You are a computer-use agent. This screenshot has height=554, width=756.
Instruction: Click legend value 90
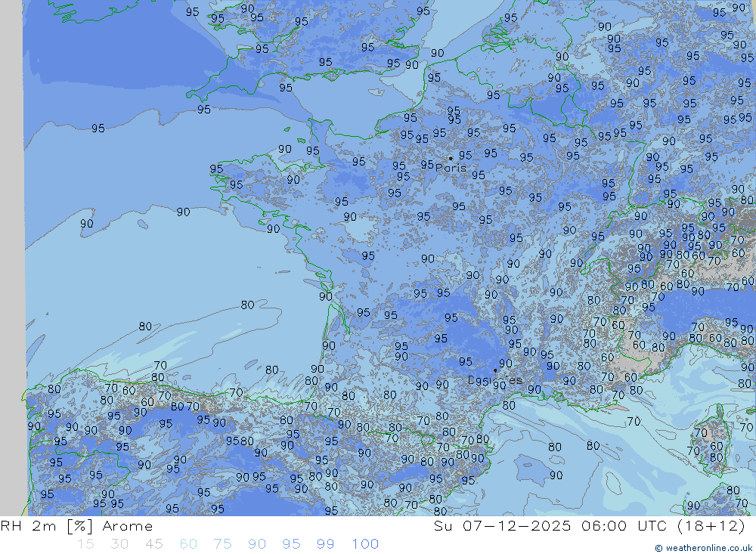pyautogui.click(x=257, y=544)
